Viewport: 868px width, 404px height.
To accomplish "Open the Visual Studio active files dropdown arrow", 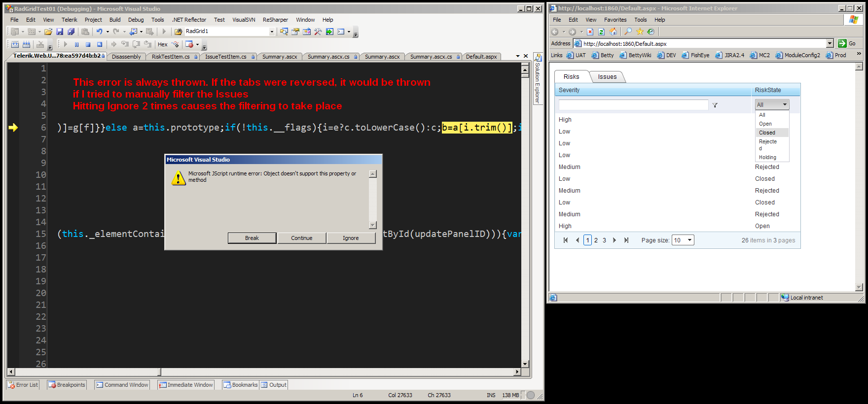I will (x=518, y=56).
